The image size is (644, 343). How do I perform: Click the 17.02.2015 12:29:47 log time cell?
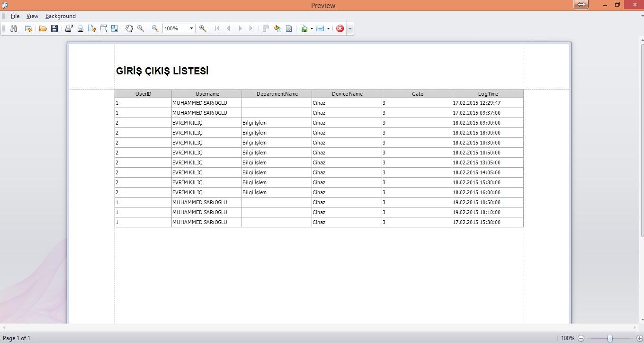click(x=488, y=103)
